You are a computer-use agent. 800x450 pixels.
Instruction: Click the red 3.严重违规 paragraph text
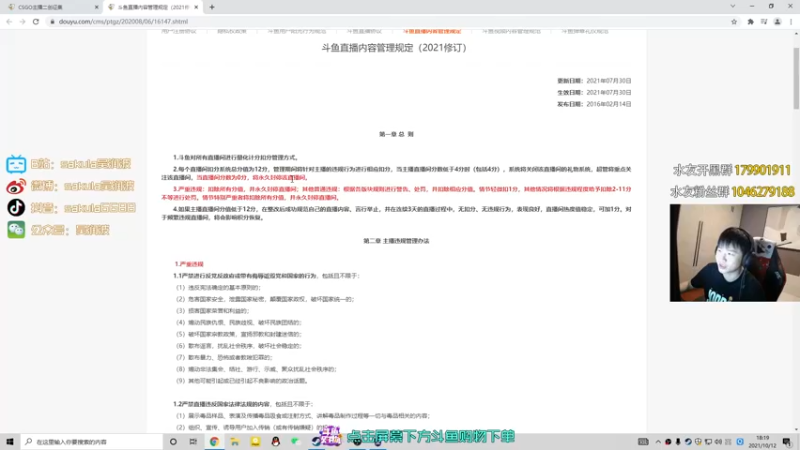[396, 193]
